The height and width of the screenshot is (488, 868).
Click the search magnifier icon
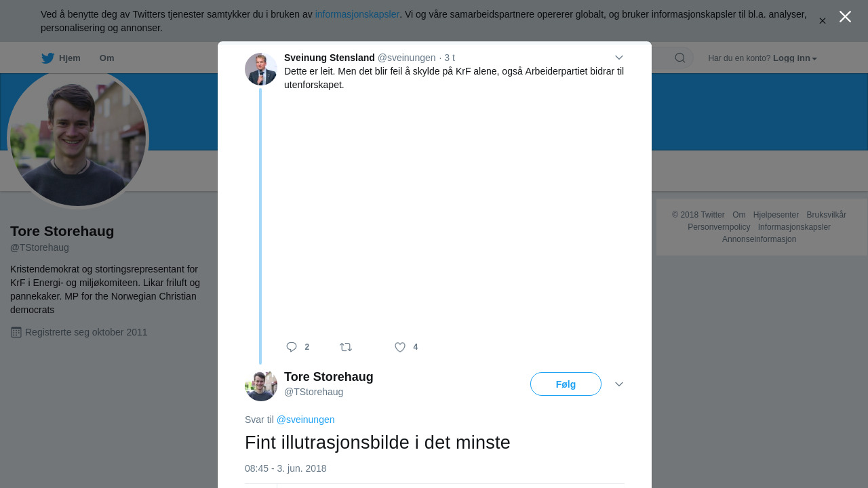[x=679, y=58]
